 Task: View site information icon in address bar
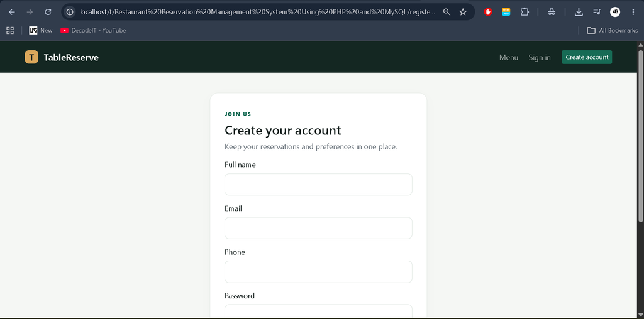coord(70,12)
